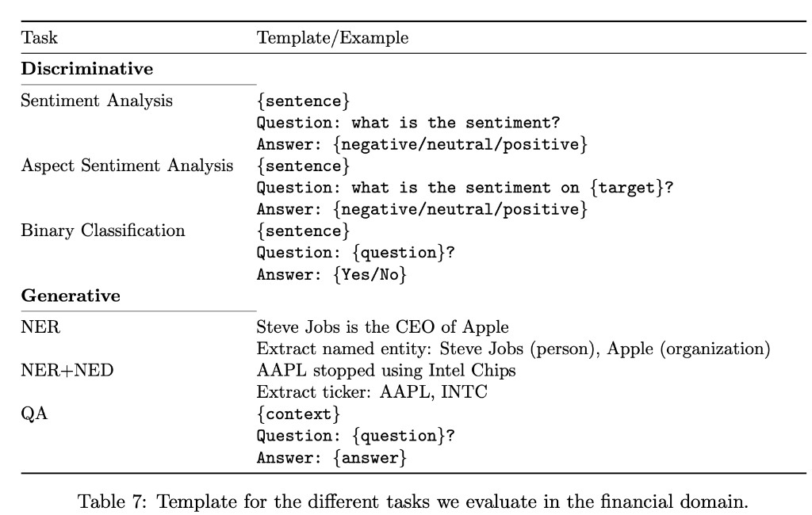Click the 'Sentiment Analysis' task label
812x515 pixels.
(97, 101)
